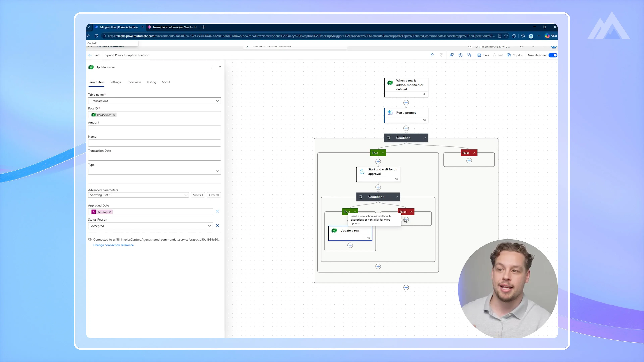644x362 pixels.
Task: Switch to the Settings tab
Action: pos(115,82)
